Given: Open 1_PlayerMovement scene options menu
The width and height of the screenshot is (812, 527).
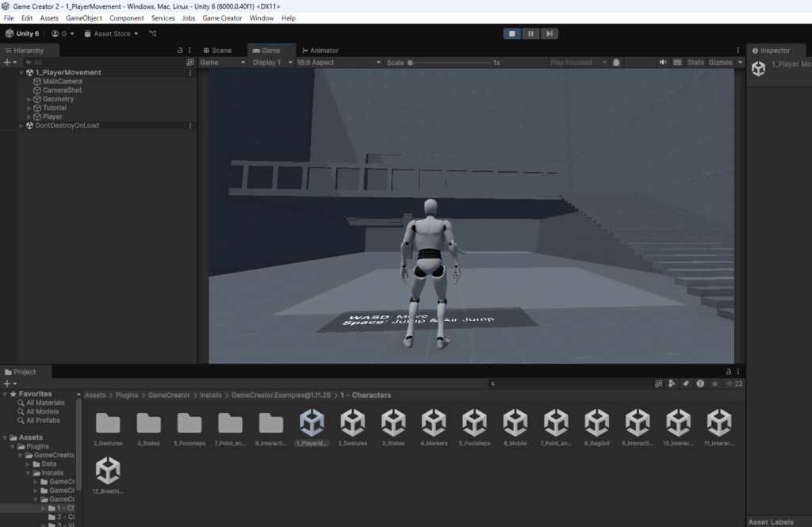Looking at the screenshot, I should (x=190, y=73).
